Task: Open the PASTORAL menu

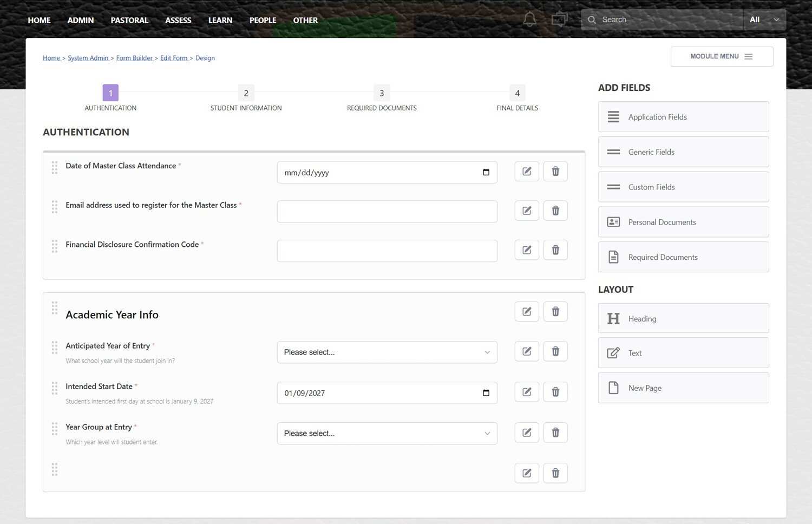Action: tap(129, 20)
